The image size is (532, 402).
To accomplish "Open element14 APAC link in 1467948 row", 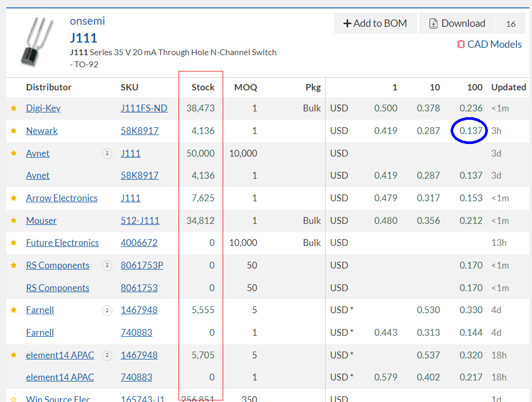I will coord(60,355).
